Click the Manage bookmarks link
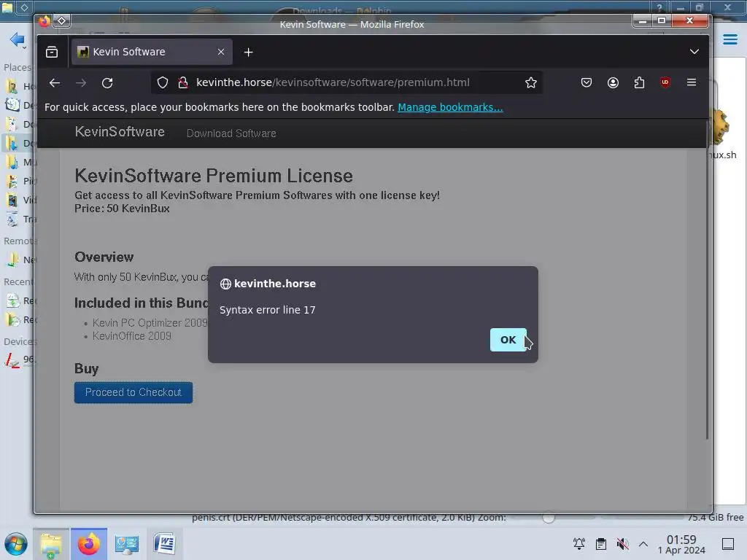 450,107
